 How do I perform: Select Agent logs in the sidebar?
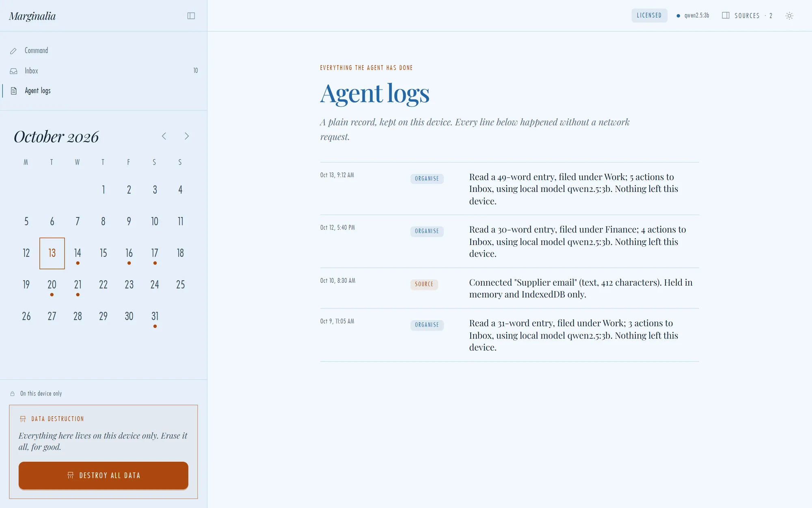point(104,91)
